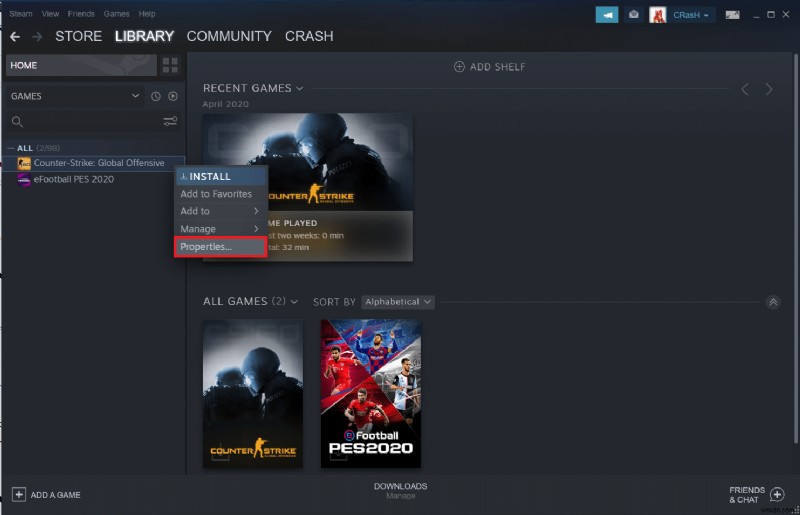Image resolution: width=800 pixels, height=515 pixels.
Task: Expand the Add to submenu
Action: point(220,211)
